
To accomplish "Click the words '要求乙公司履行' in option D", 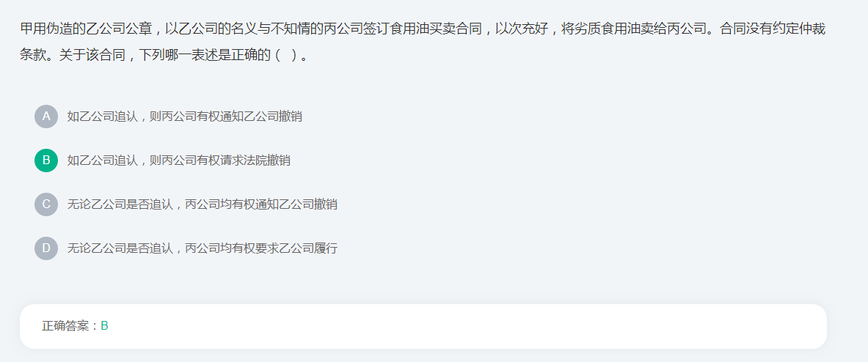I will click(296, 248).
